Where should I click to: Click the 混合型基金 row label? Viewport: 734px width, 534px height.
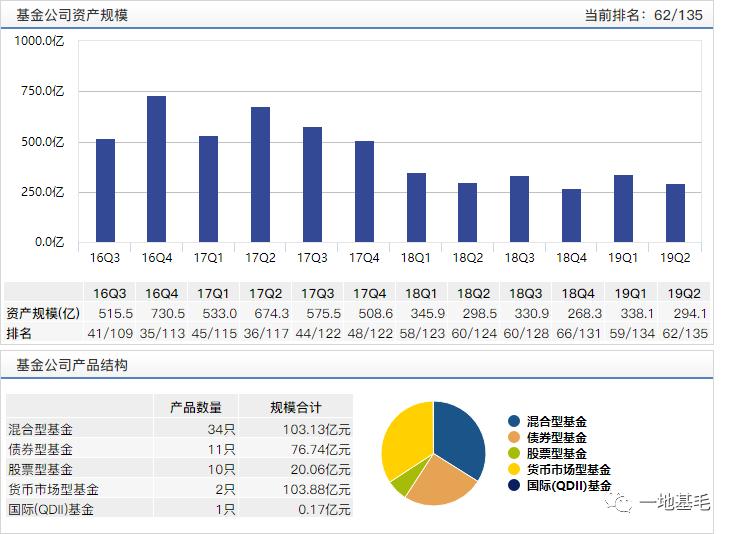point(40,429)
